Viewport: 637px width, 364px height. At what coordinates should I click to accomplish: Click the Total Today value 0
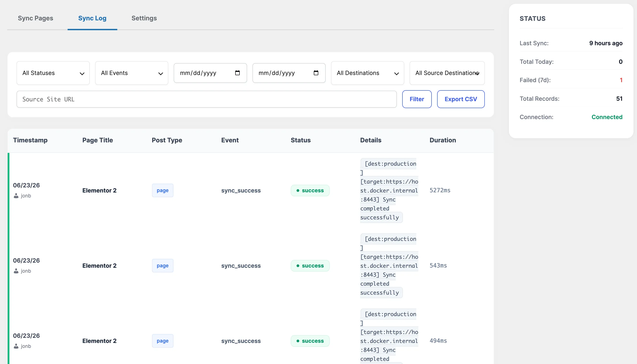point(620,62)
